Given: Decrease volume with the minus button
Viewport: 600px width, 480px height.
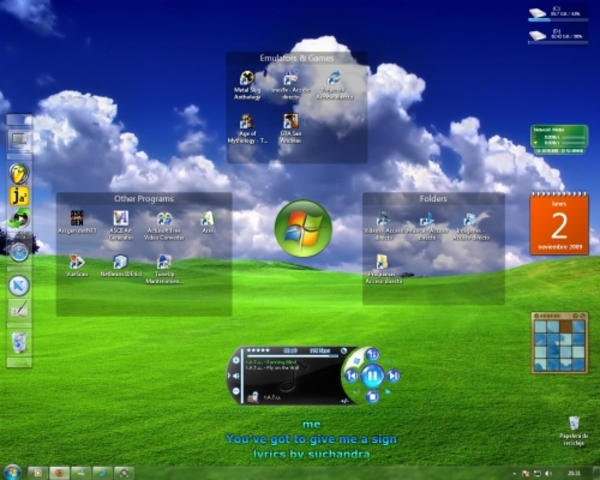Looking at the screenshot, I should (x=236, y=391).
